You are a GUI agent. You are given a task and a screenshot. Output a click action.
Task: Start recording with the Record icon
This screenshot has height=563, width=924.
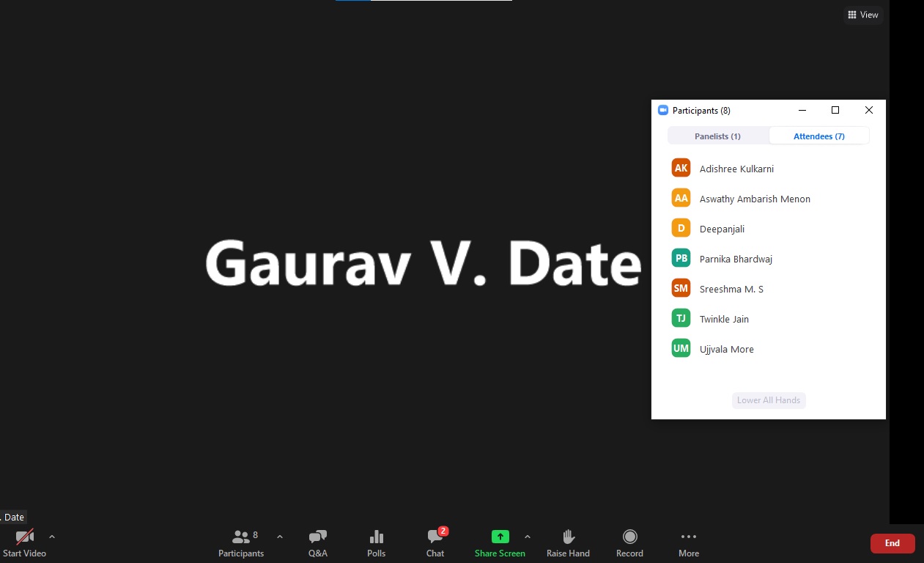point(629,542)
